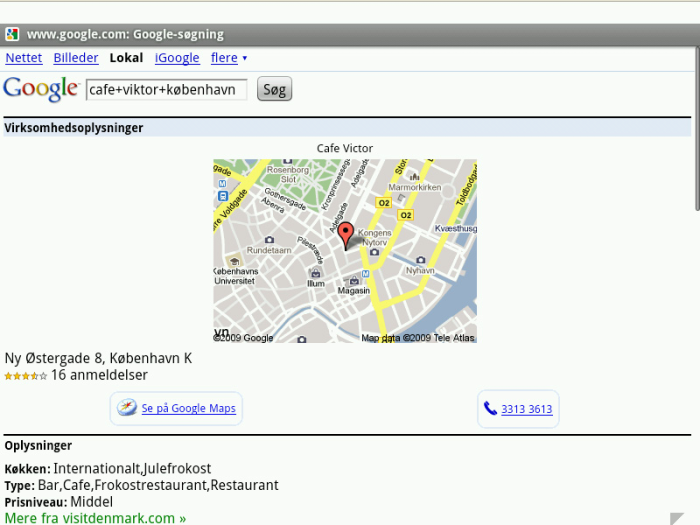This screenshot has height=525, width=700.
Task: Click the Google favicon in title bar
Action: pos(12,34)
